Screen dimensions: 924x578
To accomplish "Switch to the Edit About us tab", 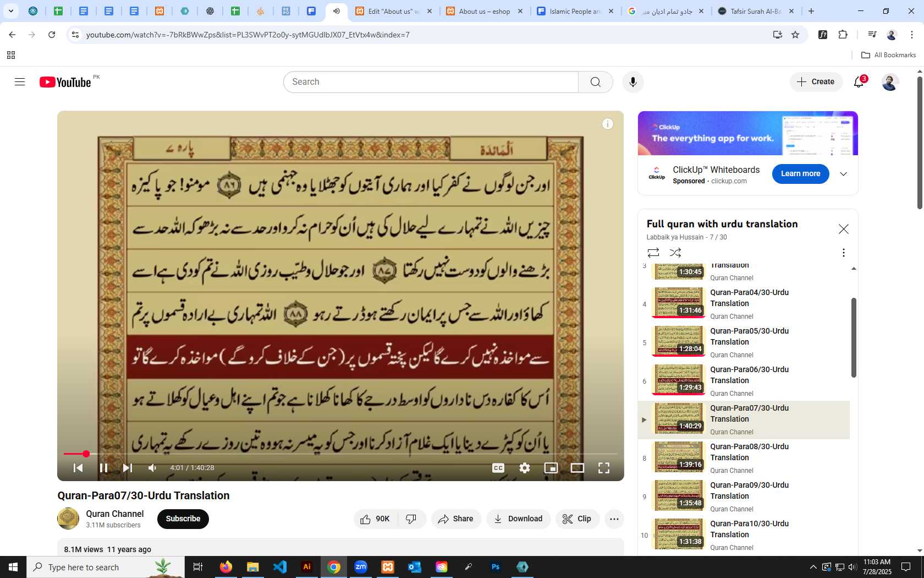I will (393, 11).
